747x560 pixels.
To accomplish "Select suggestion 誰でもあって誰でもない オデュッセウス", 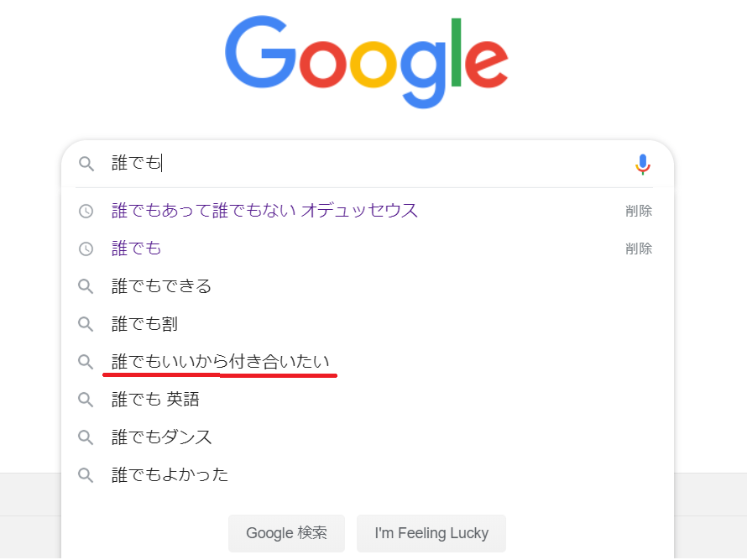I will click(264, 211).
